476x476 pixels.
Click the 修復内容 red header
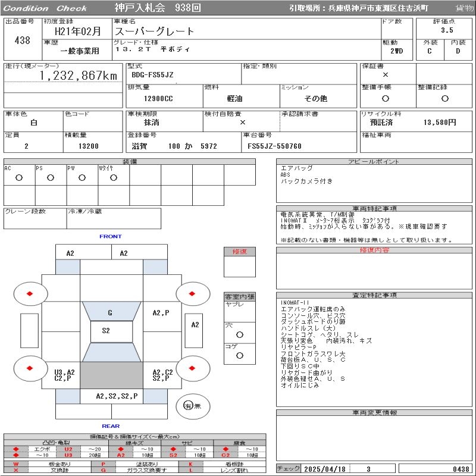(374, 250)
